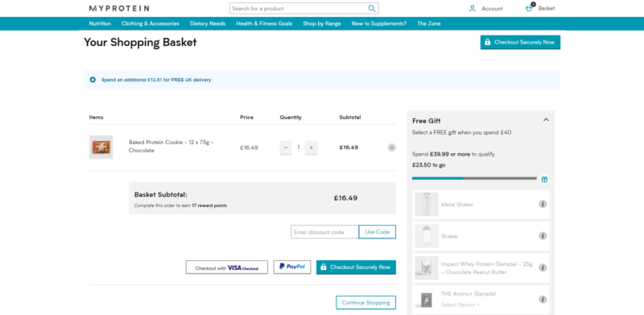
Task: Open The Zone menu item
Action: [429, 23]
